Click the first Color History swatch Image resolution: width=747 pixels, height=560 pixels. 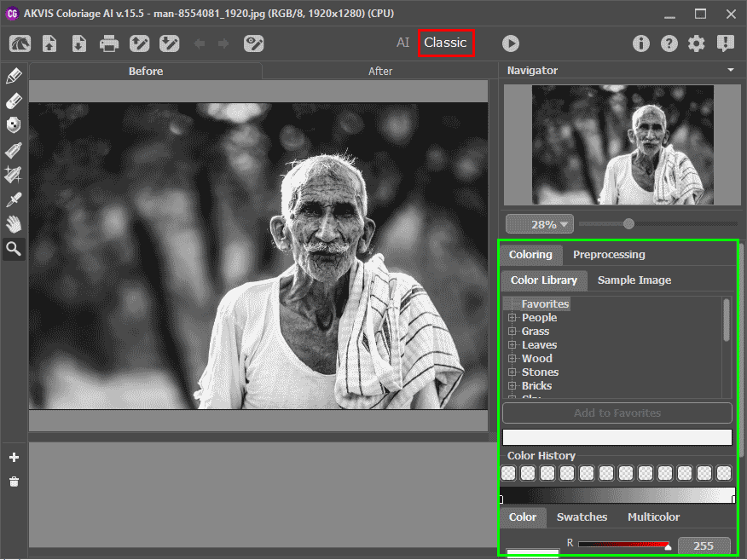coord(509,473)
